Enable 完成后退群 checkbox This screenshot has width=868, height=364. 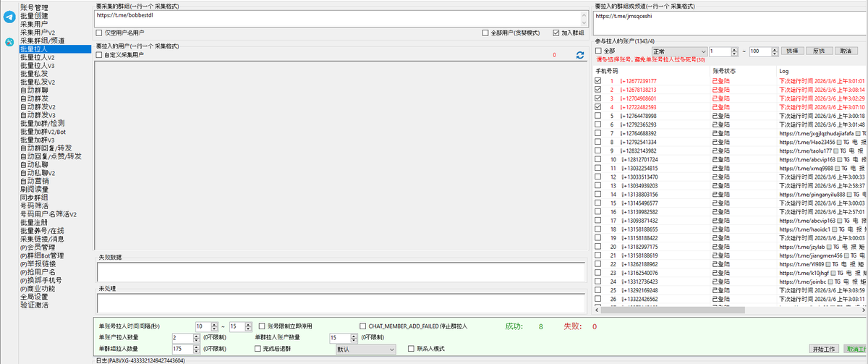[x=258, y=348]
